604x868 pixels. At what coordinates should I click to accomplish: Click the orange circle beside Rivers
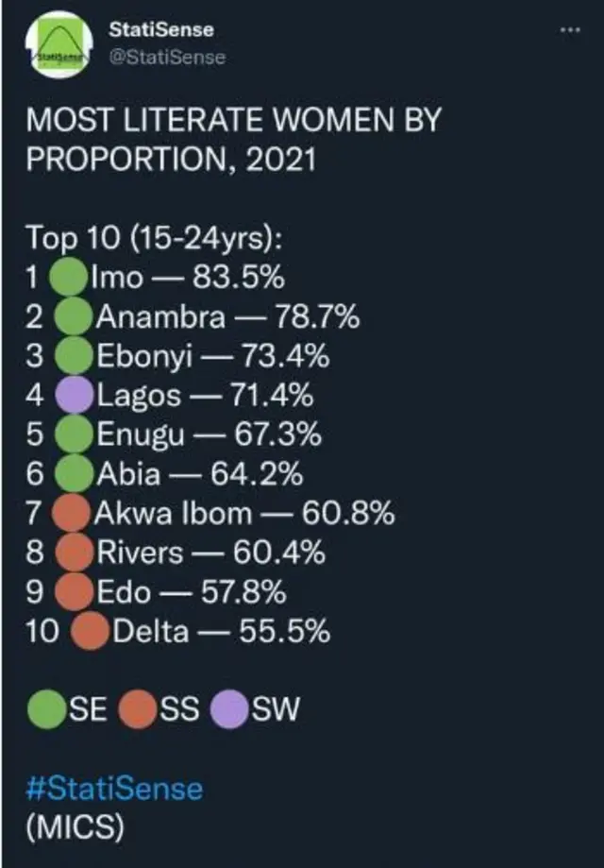pos(74,553)
